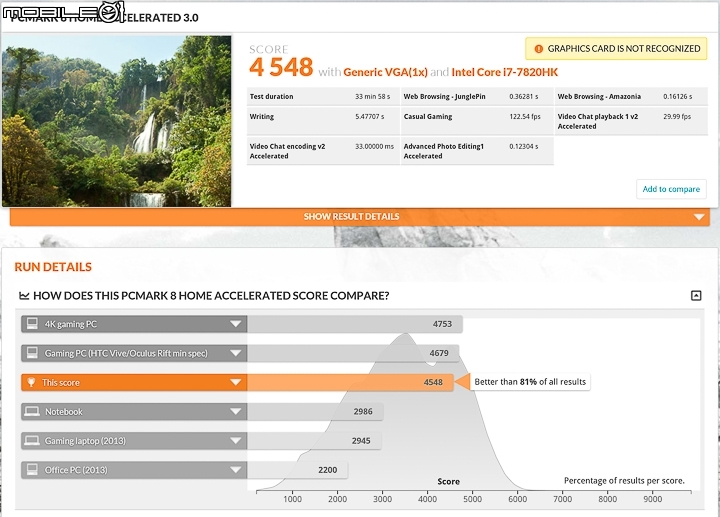Image resolution: width=720 pixels, height=517 pixels.
Task: Click the 4753 value on 4K gaming PC bar
Action: click(x=442, y=324)
